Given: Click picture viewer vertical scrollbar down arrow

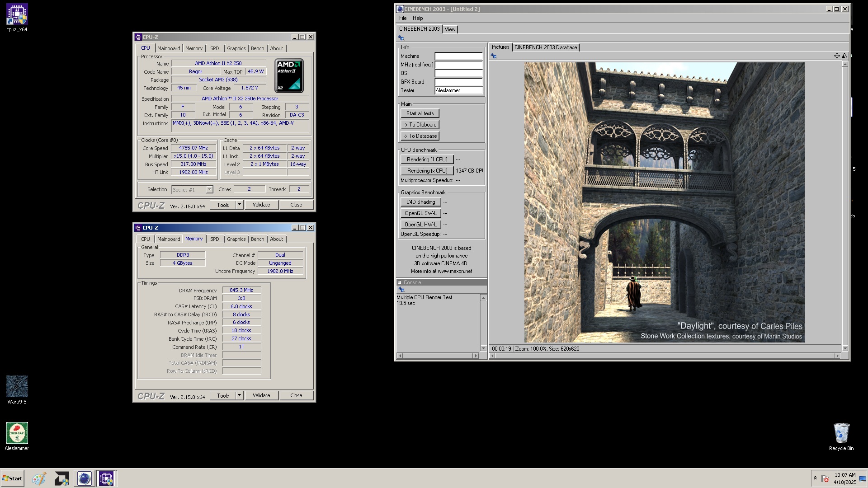Looking at the screenshot, I should pos(845,348).
